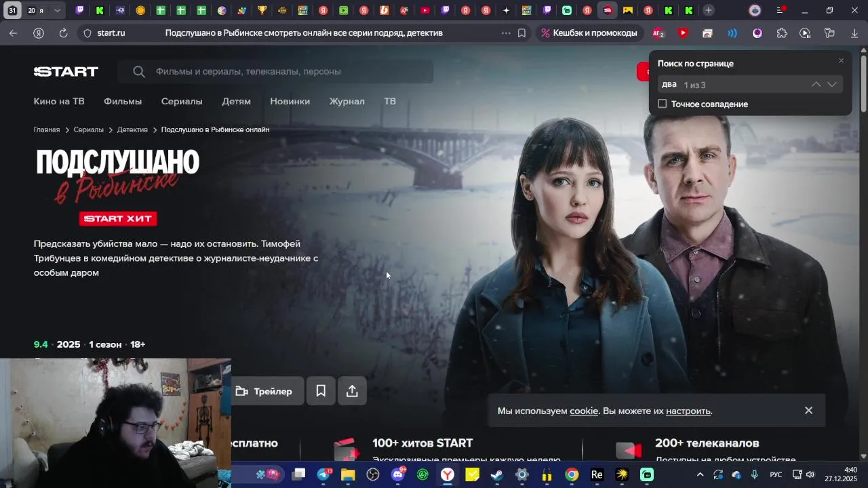The width and height of the screenshot is (868, 488).
Task: Click the red play extension icon
Action: (x=683, y=33)
